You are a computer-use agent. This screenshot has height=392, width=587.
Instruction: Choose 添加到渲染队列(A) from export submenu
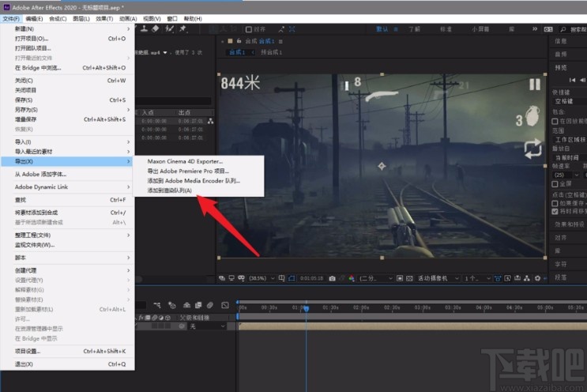(x=170, y=190)
